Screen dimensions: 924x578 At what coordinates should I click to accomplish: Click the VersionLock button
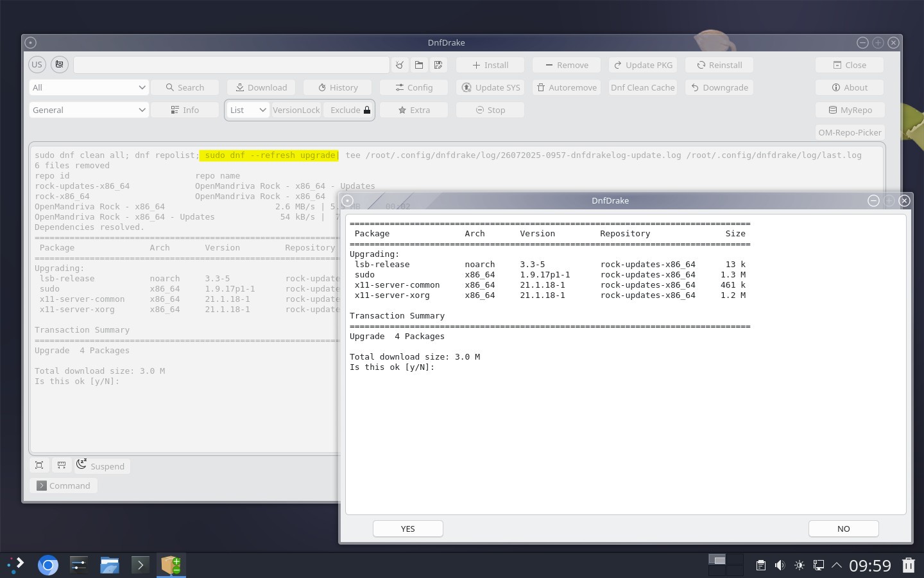click(296, 110)
